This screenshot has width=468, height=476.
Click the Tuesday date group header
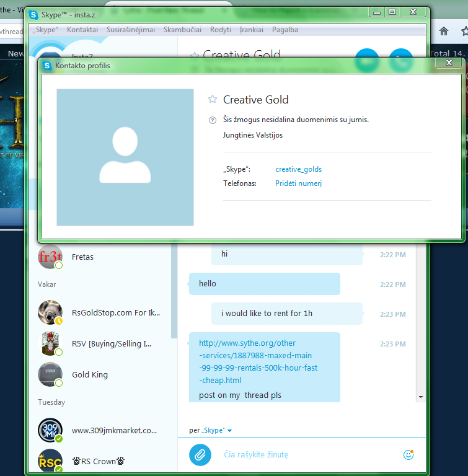coord(51,402)
